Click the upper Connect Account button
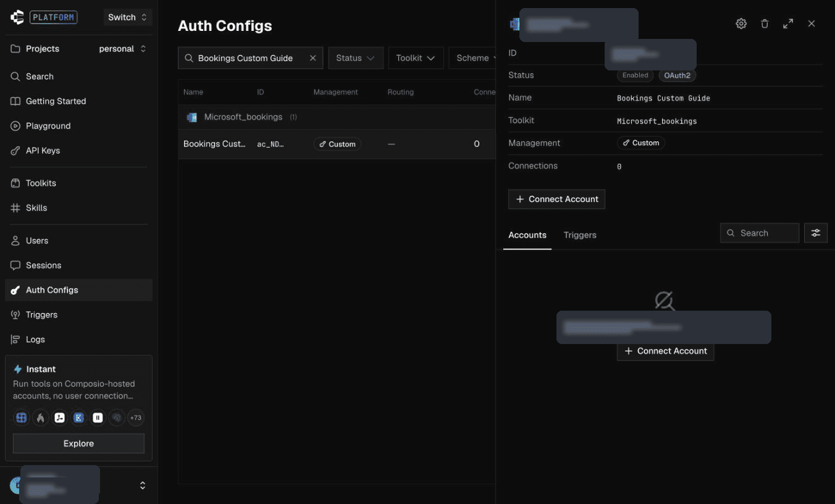This screenshot has height=504, width=835. coord(556,199)
